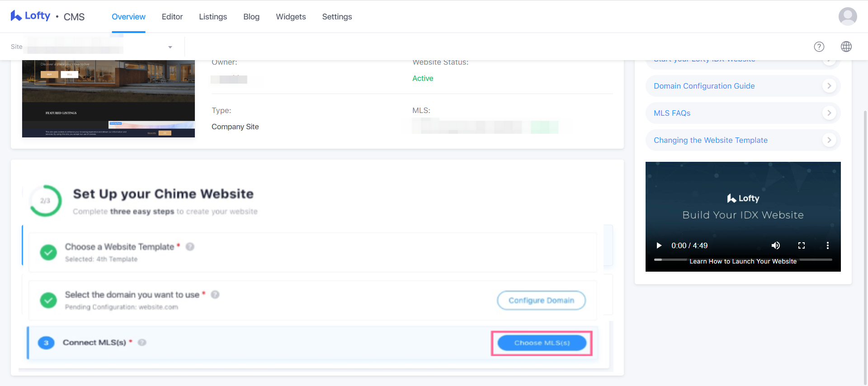Switch to the Widgets tab

pos(291,17)
